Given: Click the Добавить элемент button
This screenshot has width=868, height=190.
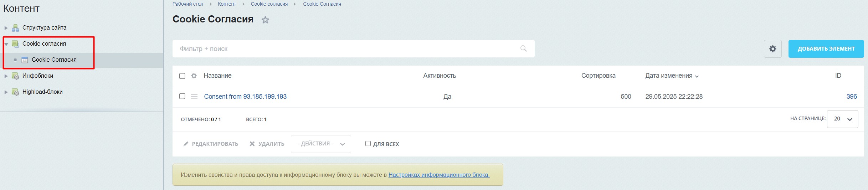Looking at the screenshot, I should [826, 49].
